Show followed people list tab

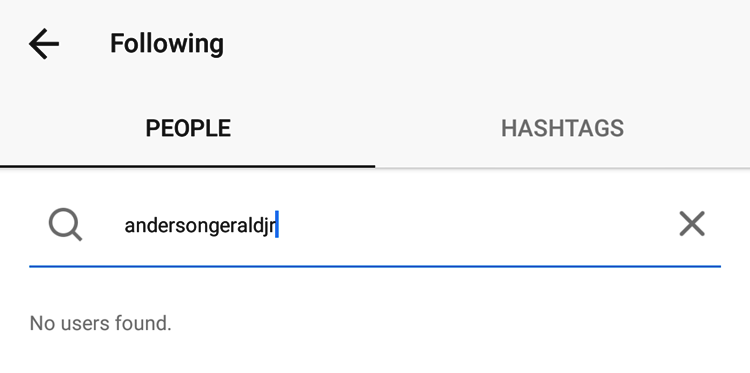point(188,128)
